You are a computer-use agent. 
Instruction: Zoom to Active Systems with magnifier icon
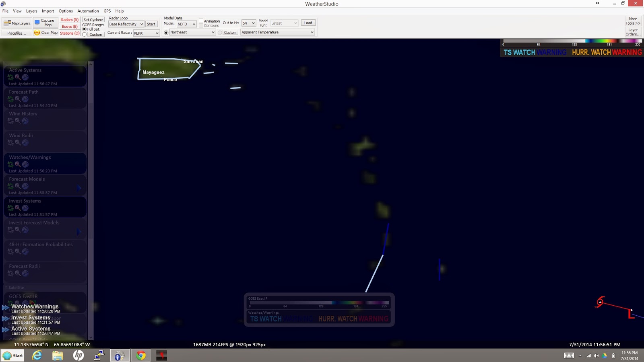[18, 77]
